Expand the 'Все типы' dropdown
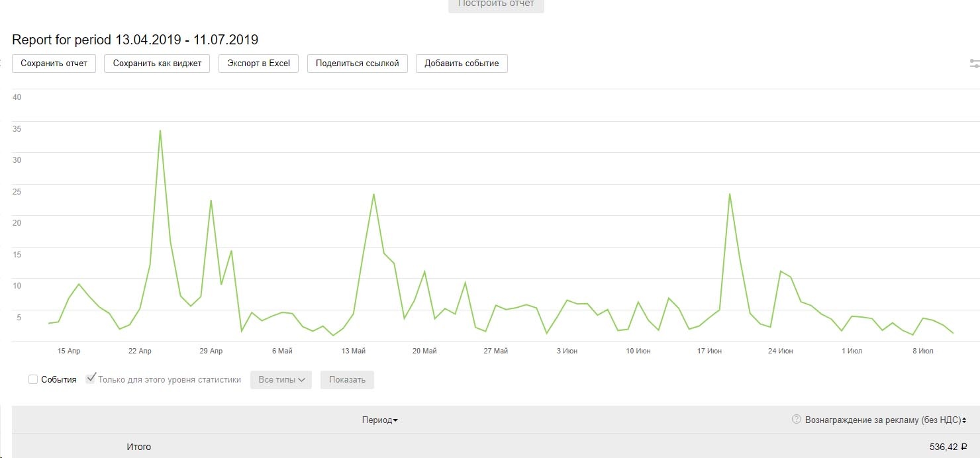This screenshot has height=458, width=980. tap(281, 380)
